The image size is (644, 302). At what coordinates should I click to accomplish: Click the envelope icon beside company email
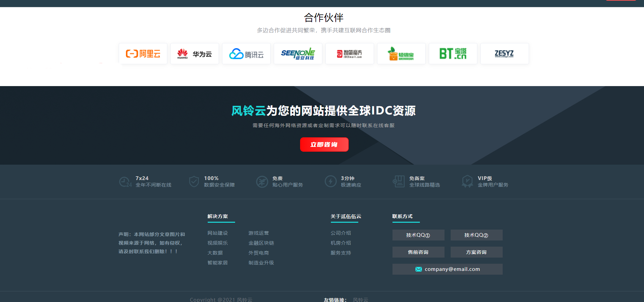point(418,269)
